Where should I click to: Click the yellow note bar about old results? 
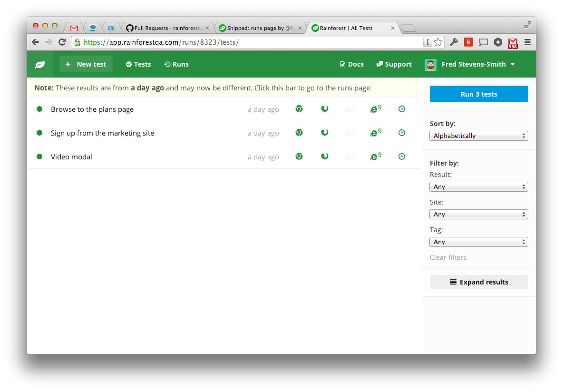coord(225,88)
